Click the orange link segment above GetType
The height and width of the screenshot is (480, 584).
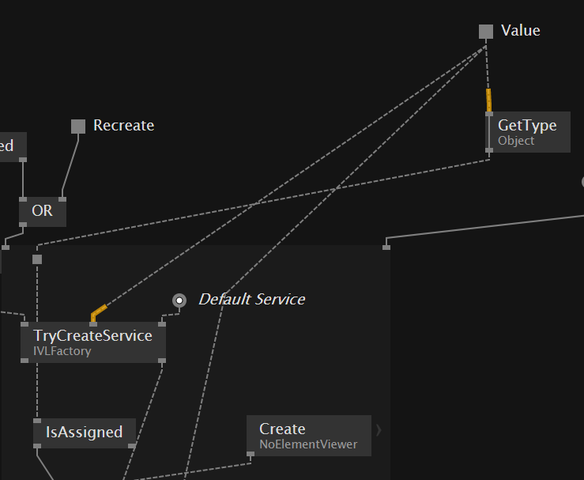tap(489, 100)
